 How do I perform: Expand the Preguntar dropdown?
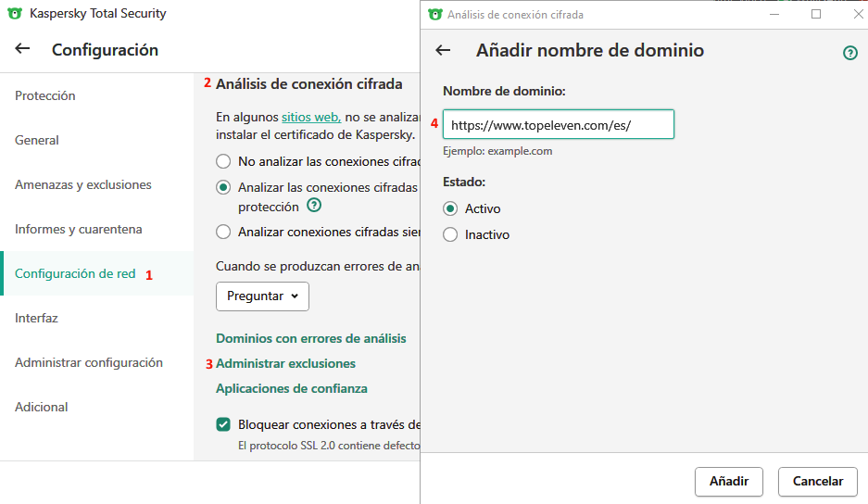point(262,296)
